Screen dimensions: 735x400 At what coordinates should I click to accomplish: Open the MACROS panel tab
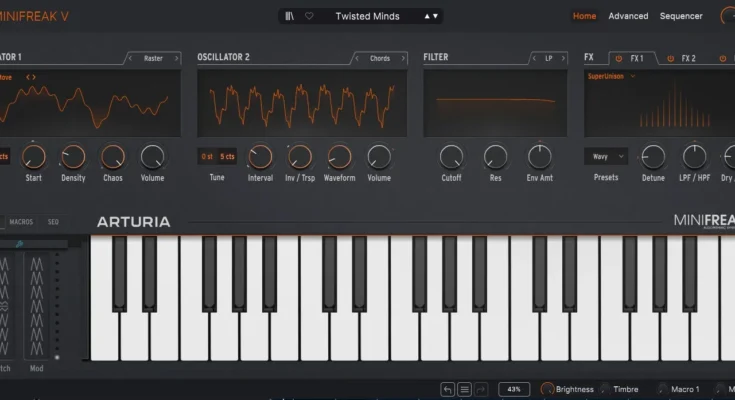21,222
